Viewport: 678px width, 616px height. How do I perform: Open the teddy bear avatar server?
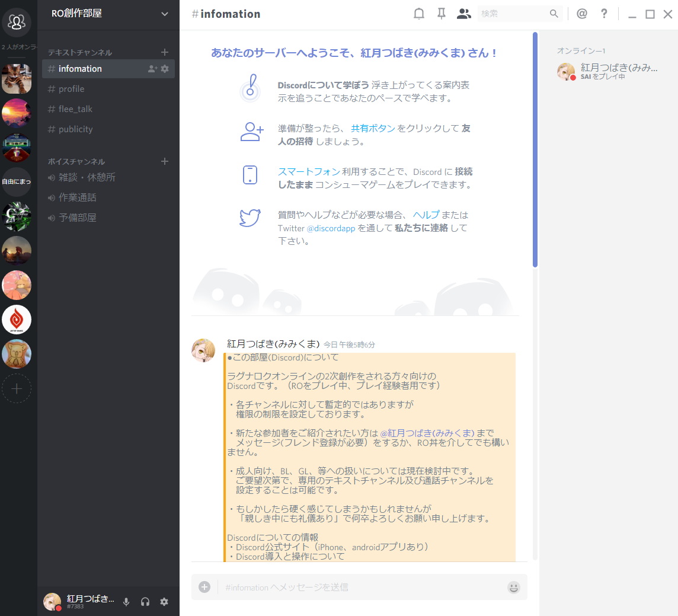[x=17, y=354]
